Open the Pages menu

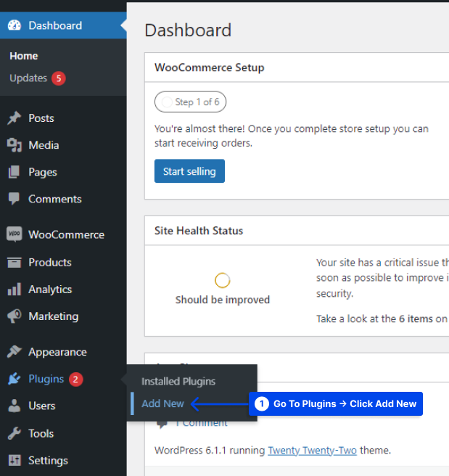43,172
